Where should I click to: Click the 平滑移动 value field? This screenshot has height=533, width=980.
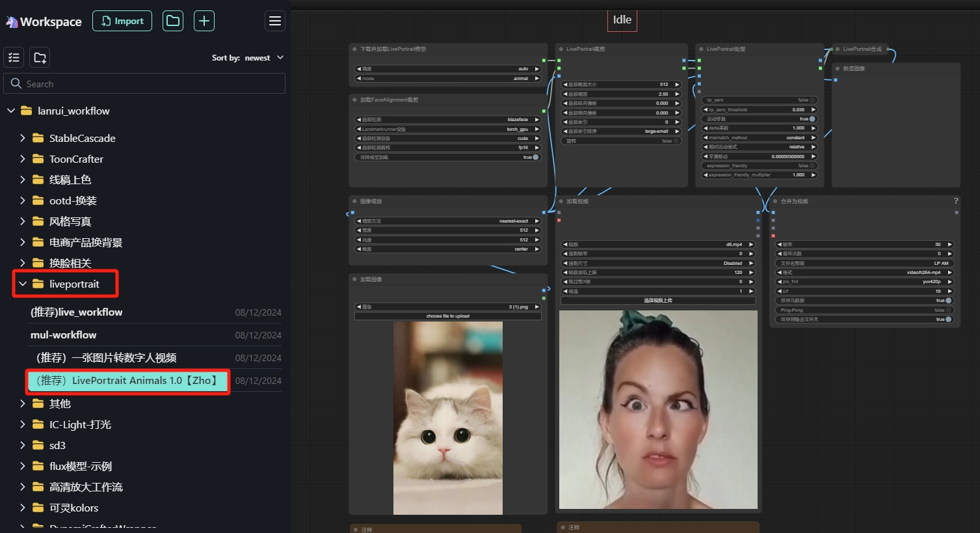pyautogui.click(x=759, y=156)
